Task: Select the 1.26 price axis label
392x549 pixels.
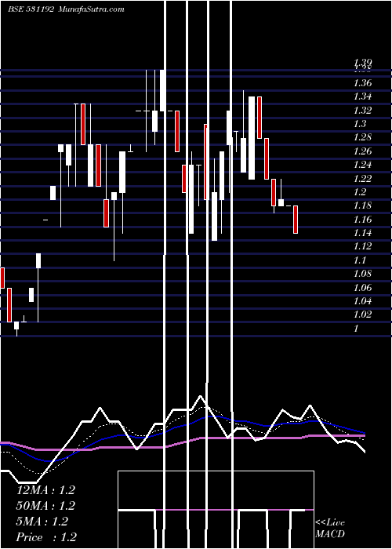Action: coord(362,151)
